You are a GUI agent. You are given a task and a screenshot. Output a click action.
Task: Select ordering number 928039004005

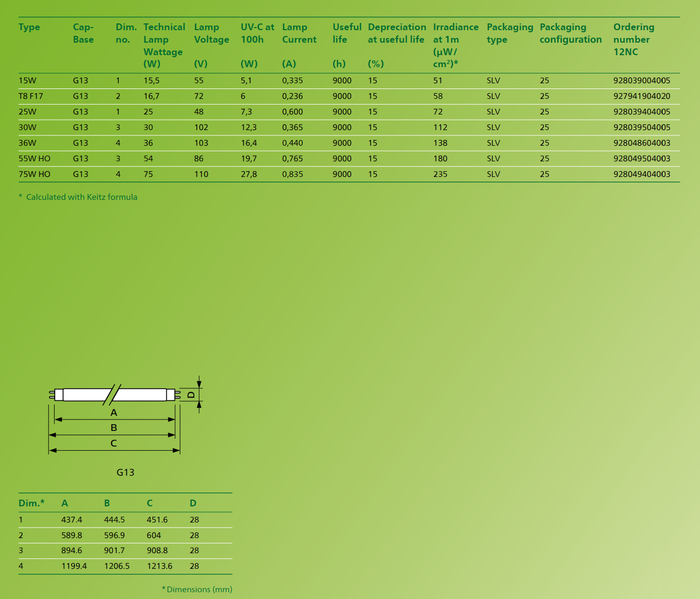click(641, 81)
